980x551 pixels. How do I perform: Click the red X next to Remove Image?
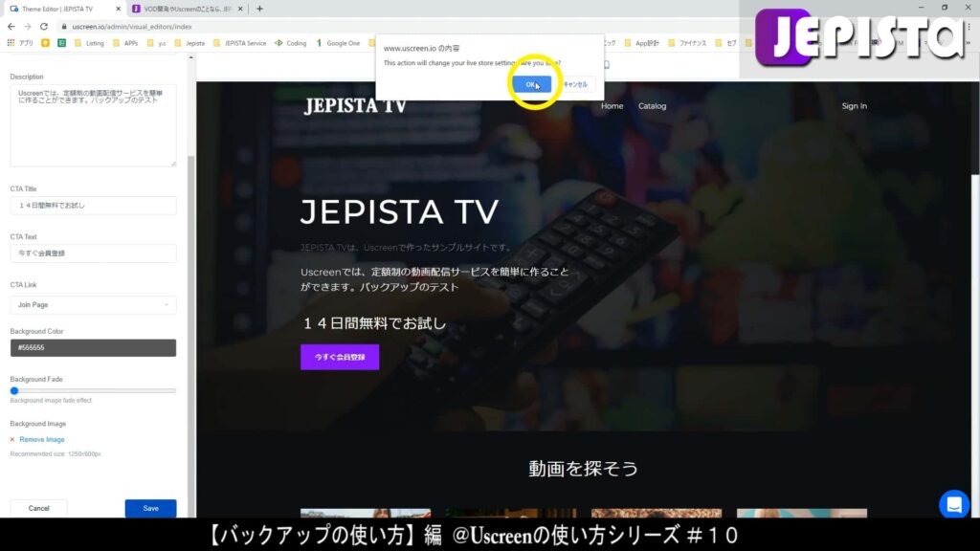[x=11, y=437]
